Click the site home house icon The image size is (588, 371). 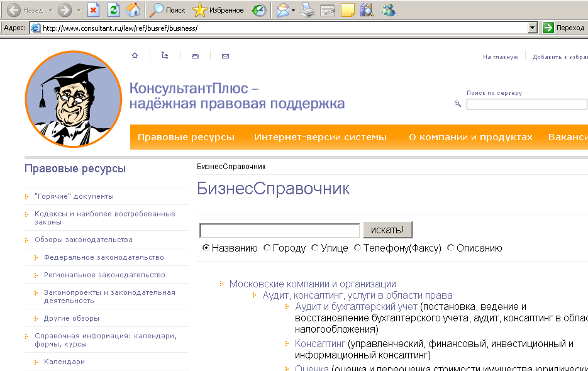click(x=135, y=55)
